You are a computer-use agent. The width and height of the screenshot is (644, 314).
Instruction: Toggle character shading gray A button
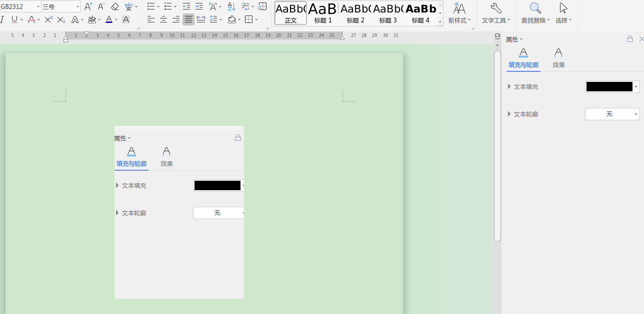[126, 19]
